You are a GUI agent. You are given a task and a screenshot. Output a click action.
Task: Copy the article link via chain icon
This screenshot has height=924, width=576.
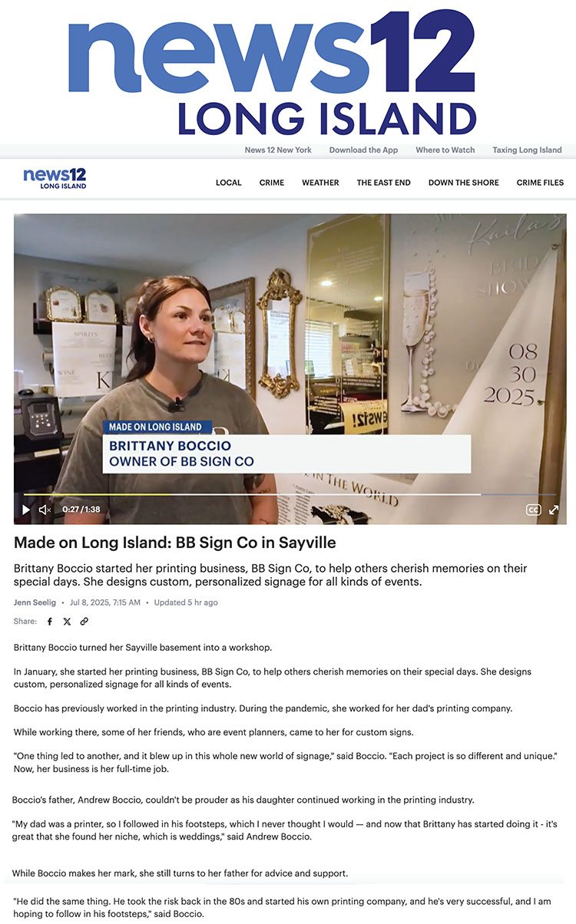(x=84, y=622)
